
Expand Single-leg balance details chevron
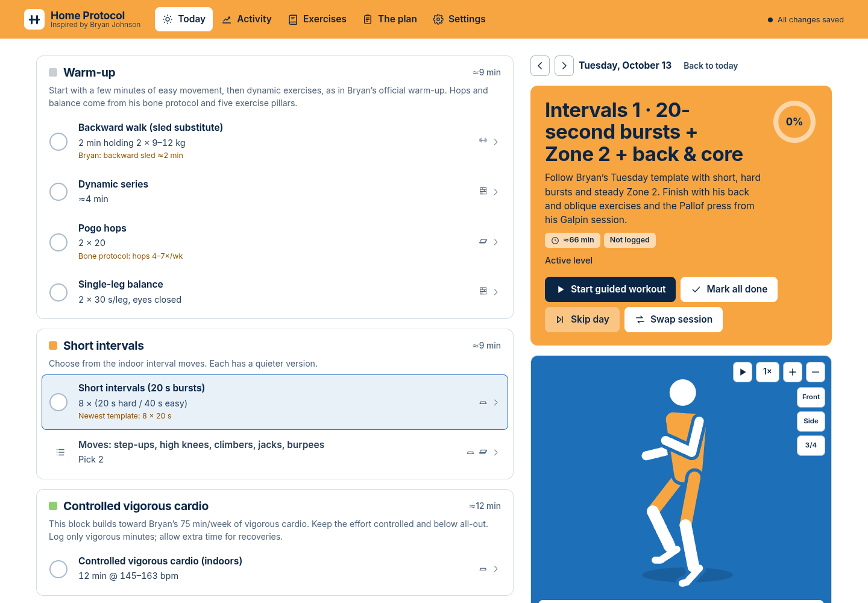[x=496, y=292]
